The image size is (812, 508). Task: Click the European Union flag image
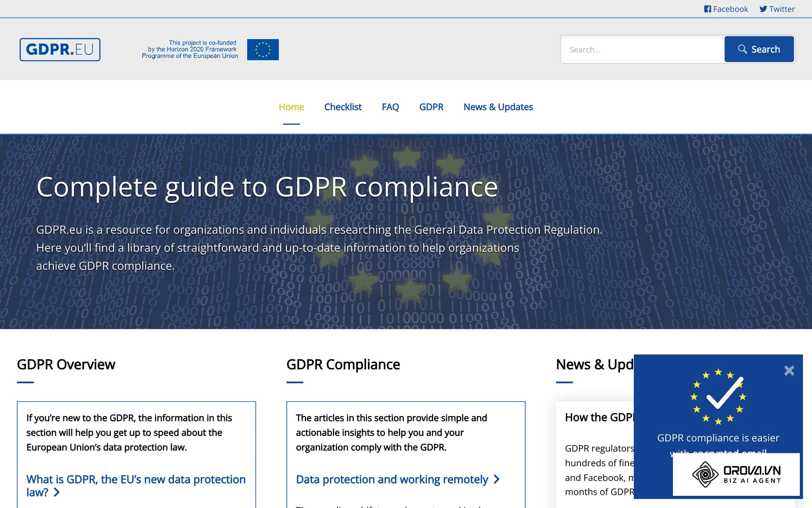[x=263, y=49]
